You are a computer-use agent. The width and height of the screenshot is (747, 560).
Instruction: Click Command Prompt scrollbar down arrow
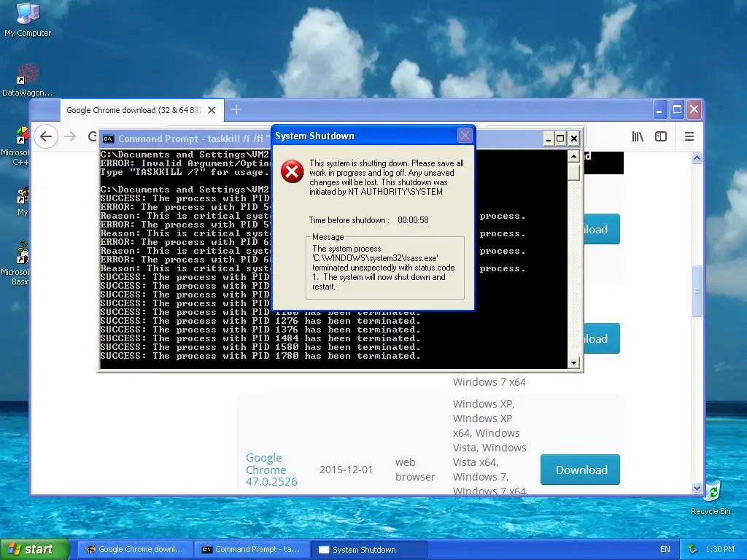click(573, 363)
